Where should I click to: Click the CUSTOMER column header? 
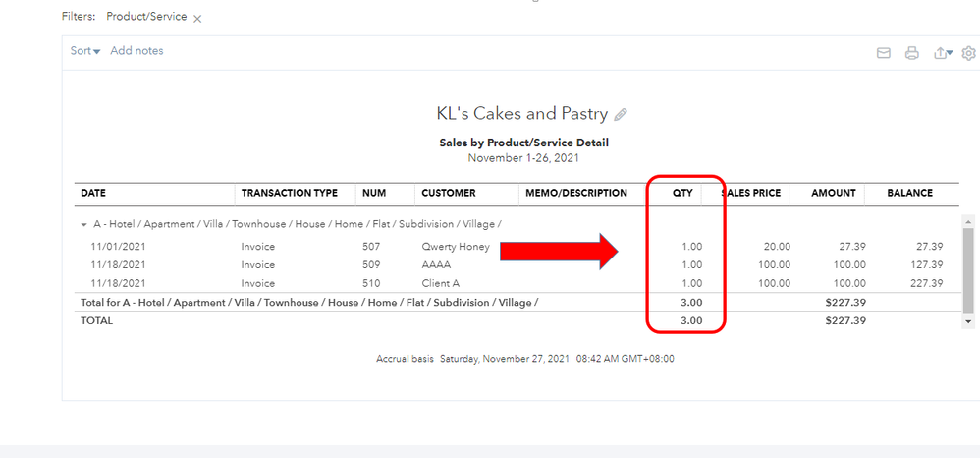449,193
